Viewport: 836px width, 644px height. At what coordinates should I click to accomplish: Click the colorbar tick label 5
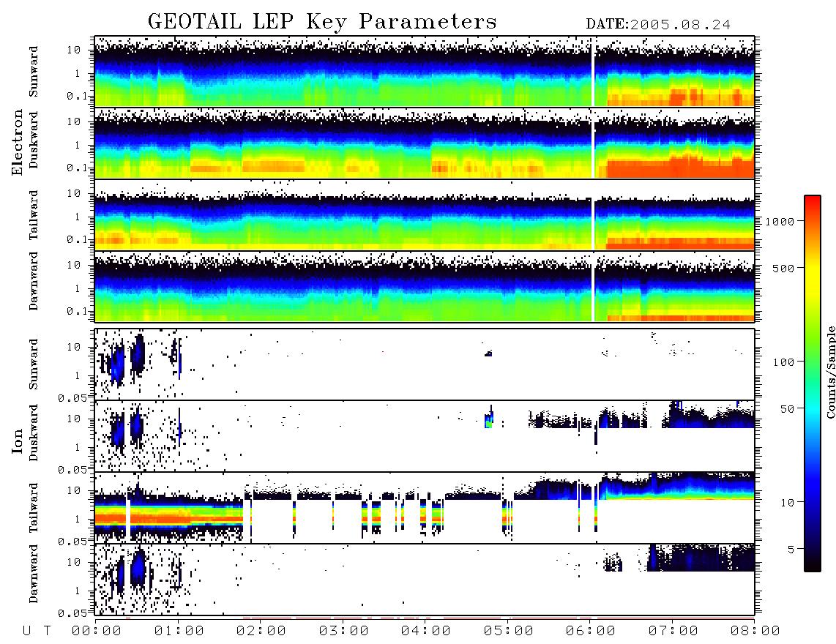791,549
